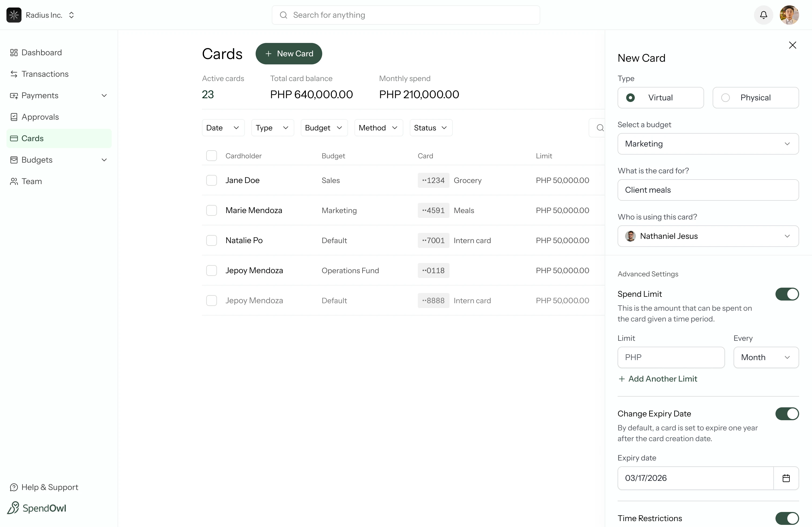Viewport: 812px width, 527px height.
Task: Click the Client meals text field
Action: 708,190
